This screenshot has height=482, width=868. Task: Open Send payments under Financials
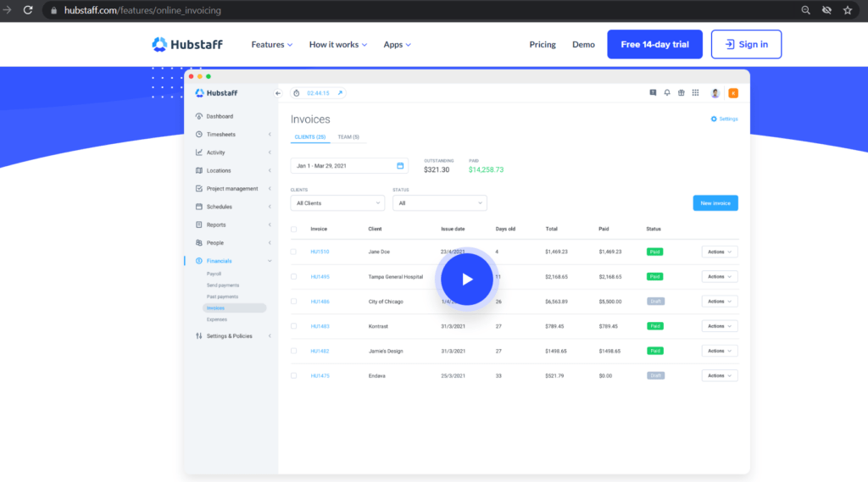pyautogui.click(x=223, y=285)
